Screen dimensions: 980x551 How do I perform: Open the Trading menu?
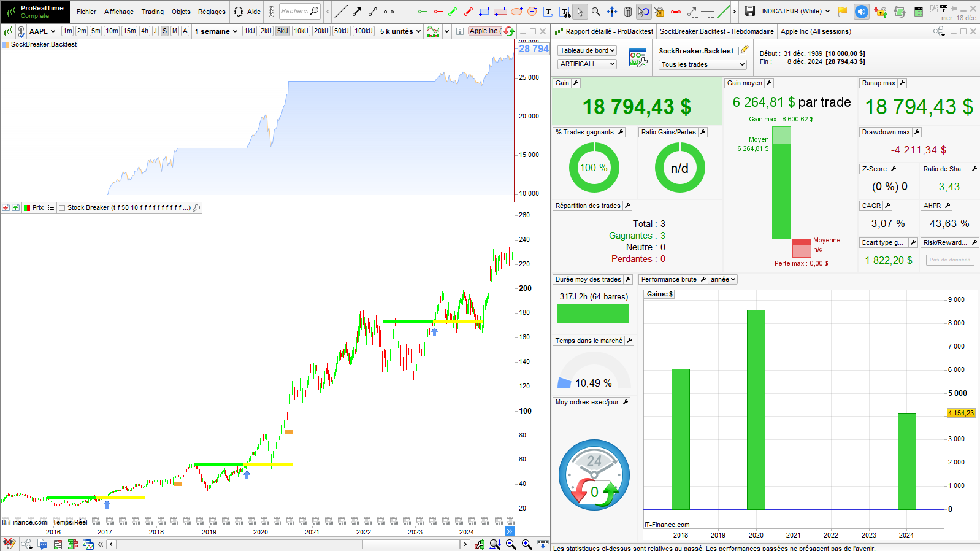[152, 12]
